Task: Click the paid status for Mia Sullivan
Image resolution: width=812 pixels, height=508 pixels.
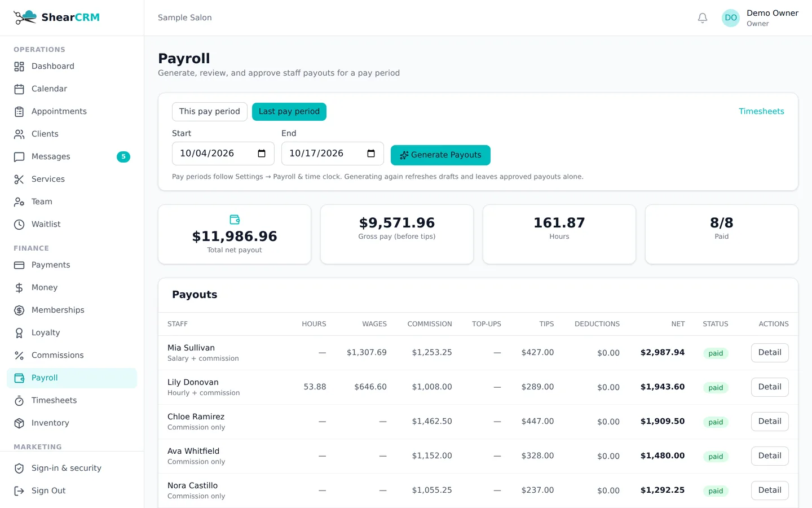Action: 716,353
